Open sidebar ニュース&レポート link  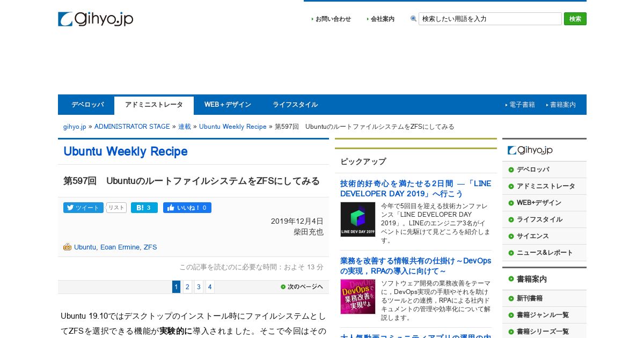[545, 253]
